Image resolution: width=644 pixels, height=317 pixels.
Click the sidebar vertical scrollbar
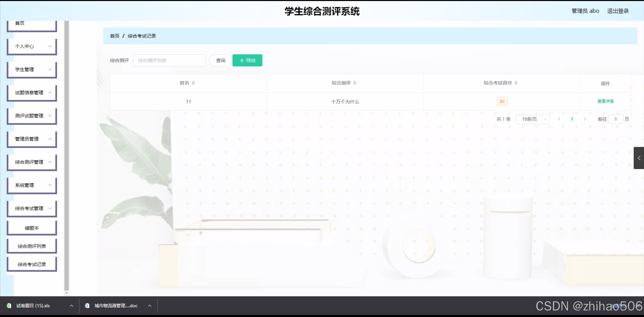[66, 156]
